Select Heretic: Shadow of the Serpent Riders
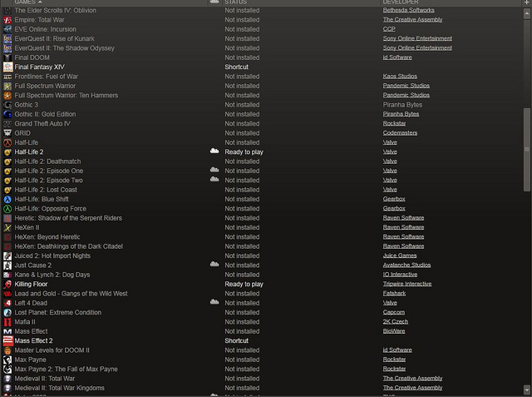The image size is (532, 397). coord(261,218)
